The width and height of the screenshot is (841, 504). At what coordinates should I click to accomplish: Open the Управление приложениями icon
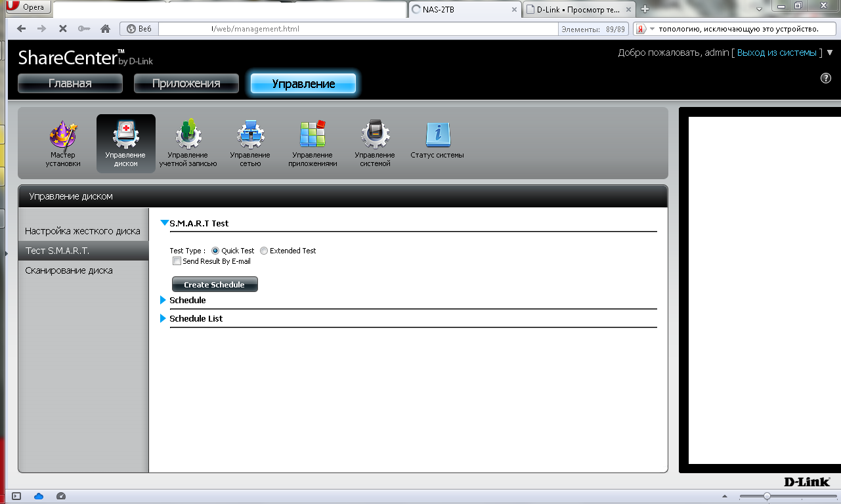click(x=313, y=144)
